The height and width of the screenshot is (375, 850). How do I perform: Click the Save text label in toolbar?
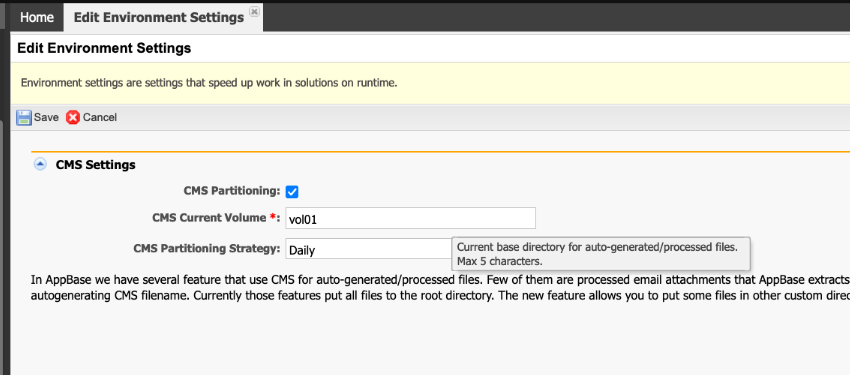coord(46,118)
